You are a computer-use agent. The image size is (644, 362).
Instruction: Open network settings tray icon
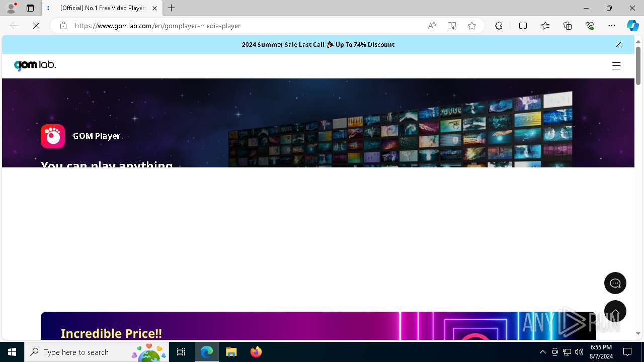[567, 352]
